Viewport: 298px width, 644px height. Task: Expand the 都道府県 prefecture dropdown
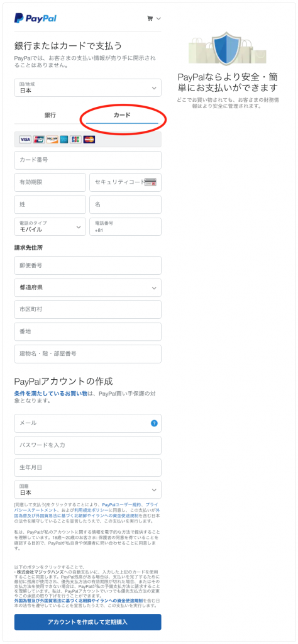coord(88,287)
